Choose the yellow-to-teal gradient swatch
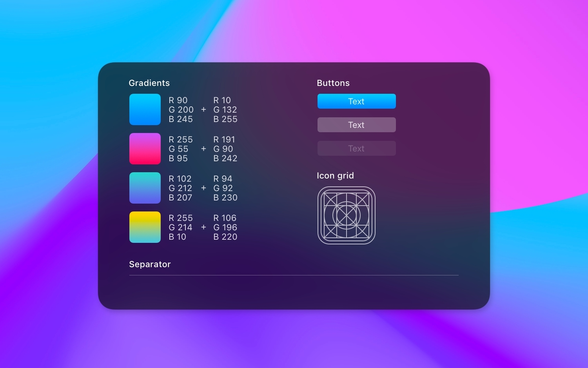588x368 pixels. pos(145,227)
